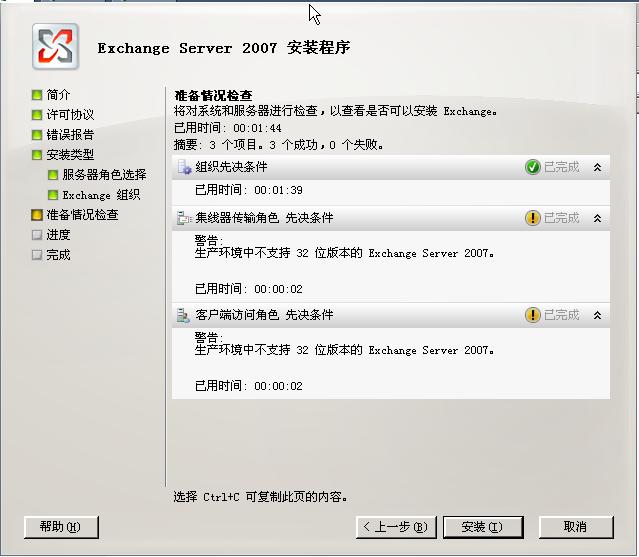Go back with the 上一步(B) button
This screenshot has width=639, height=557.
396,527
